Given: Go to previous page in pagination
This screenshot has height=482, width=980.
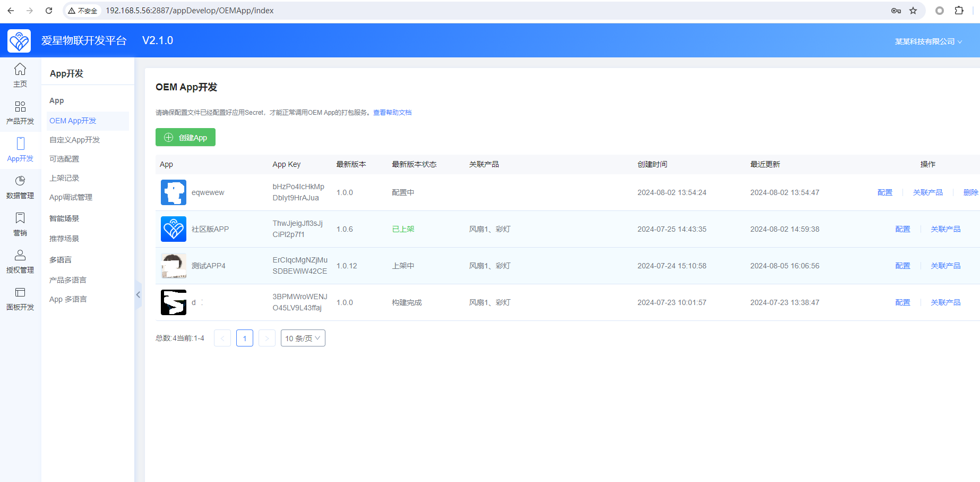Looking at the screenshot, I should [x=222, y=338].
